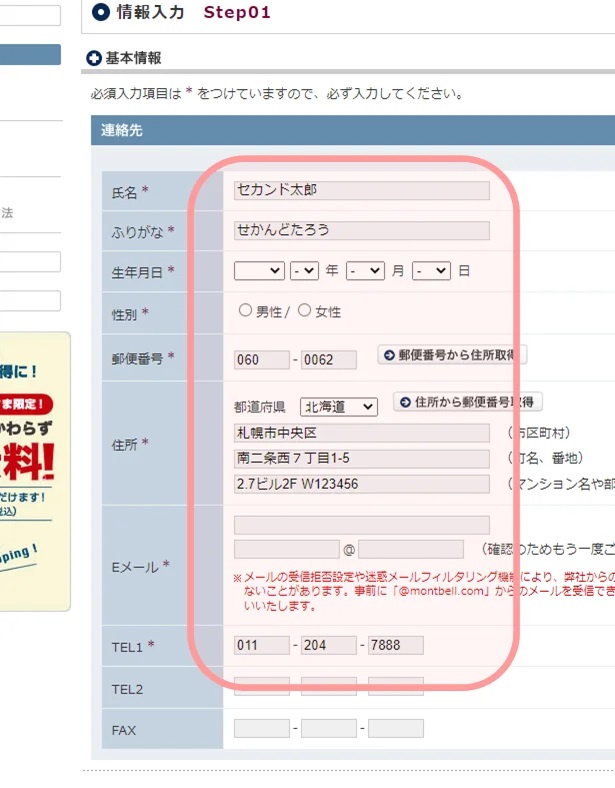Click the first Eメール input field
Screen dimensions: 615x788
[x=361, y=525]
